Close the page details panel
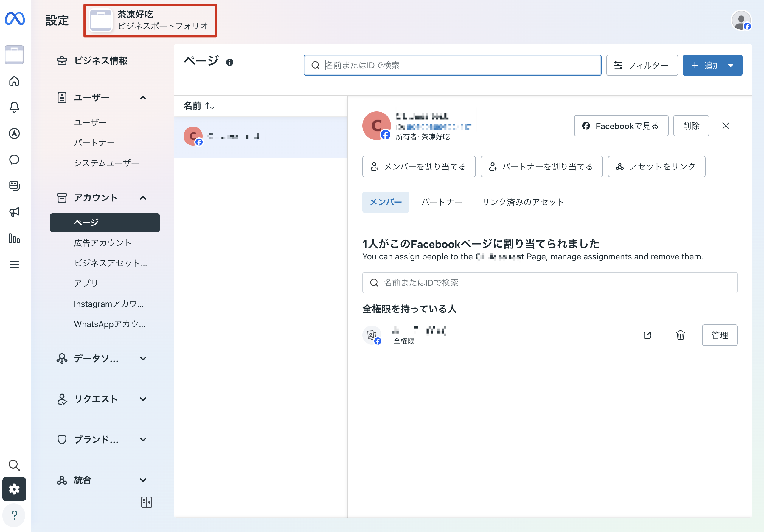The width and height of the screenshot is (764, 532). tap(726, 126)
